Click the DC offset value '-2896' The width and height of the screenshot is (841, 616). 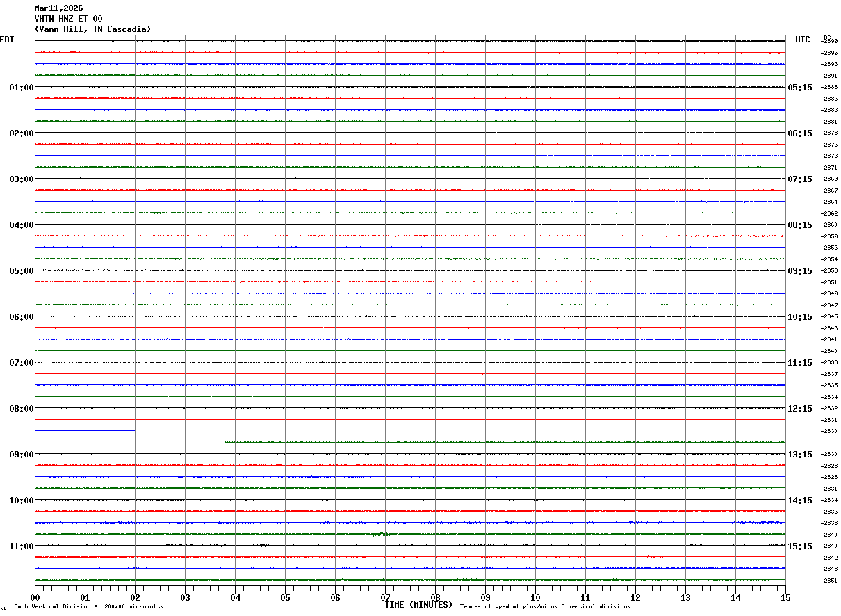(x=830, y=53)
